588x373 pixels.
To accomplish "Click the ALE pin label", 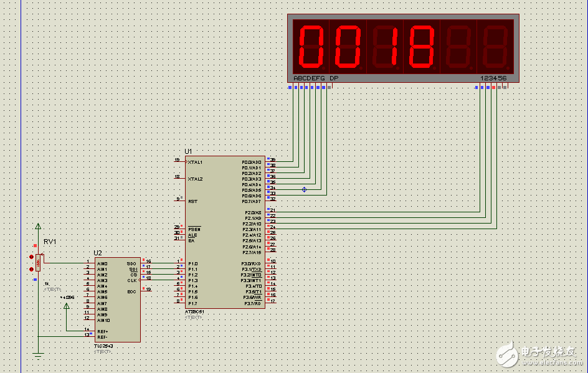I will (192, 235).
